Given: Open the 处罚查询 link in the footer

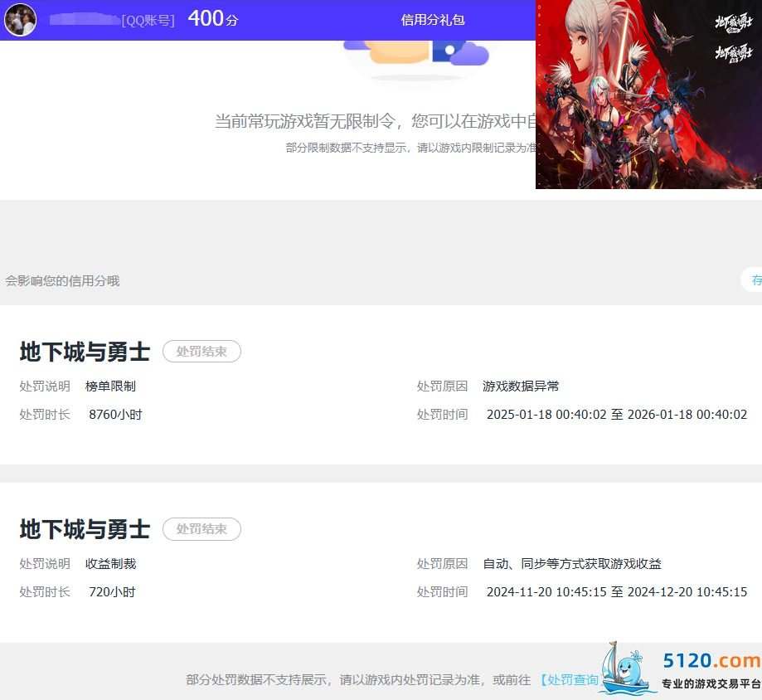Looking at the screenshot, I should coord(570,679).
